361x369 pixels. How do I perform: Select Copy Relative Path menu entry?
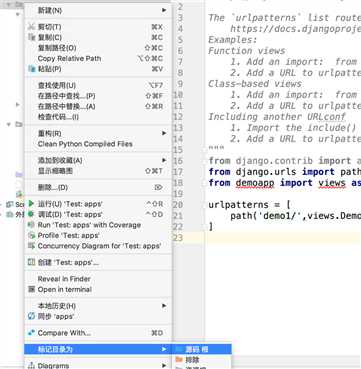pos(69,59)
